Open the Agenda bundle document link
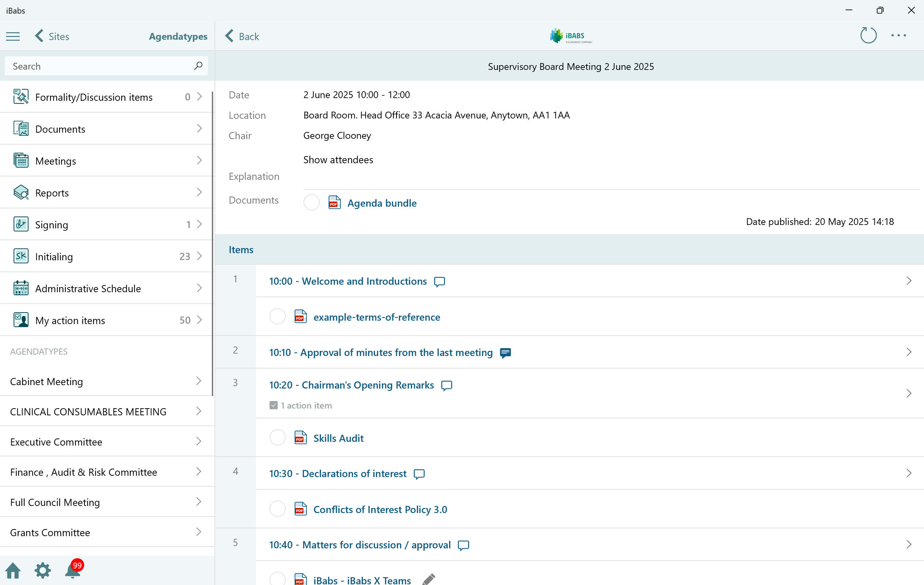 (x=382, y=203)
